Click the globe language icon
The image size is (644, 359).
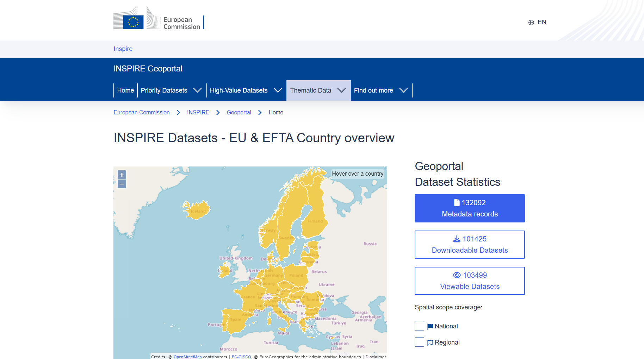point(531,23)
